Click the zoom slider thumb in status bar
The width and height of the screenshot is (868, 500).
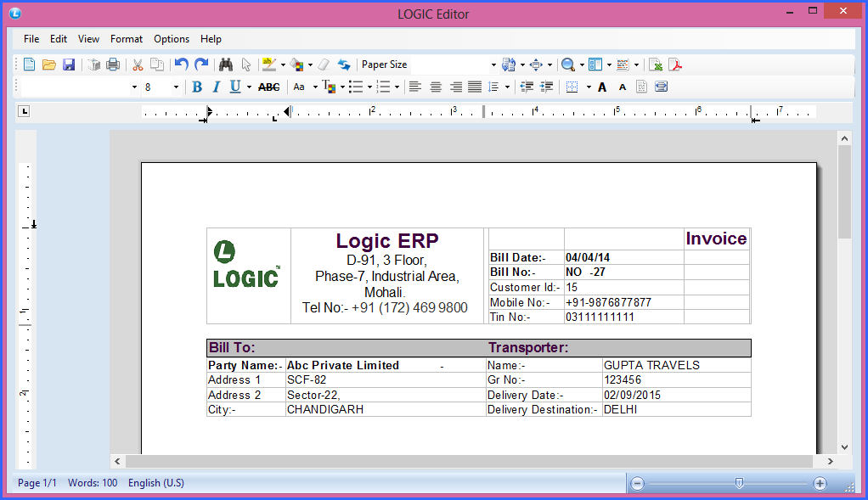click(x=739, y=483)
